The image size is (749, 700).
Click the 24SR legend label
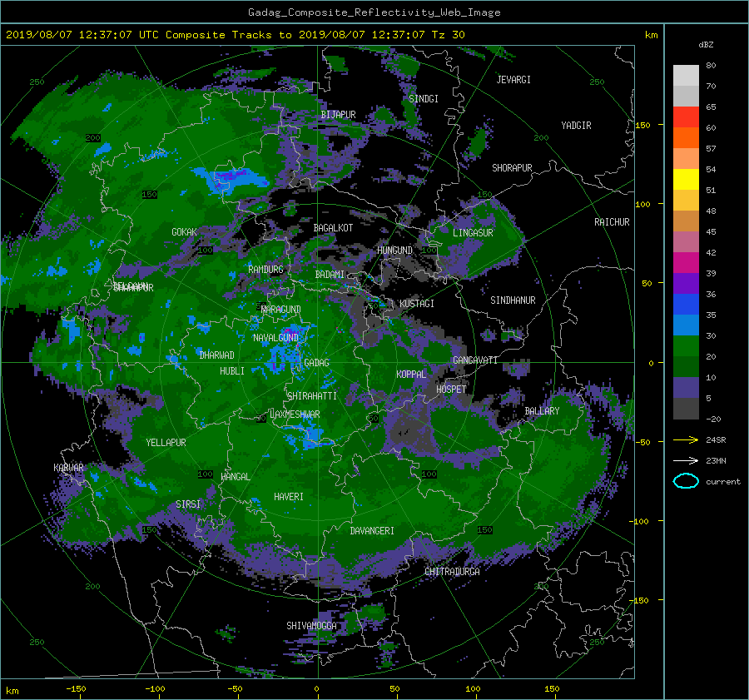716,440
